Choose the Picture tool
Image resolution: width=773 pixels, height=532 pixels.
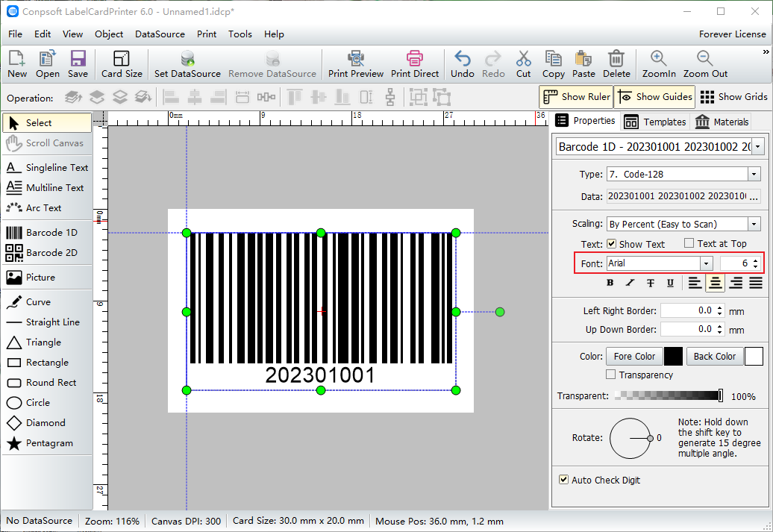[47, 277]
